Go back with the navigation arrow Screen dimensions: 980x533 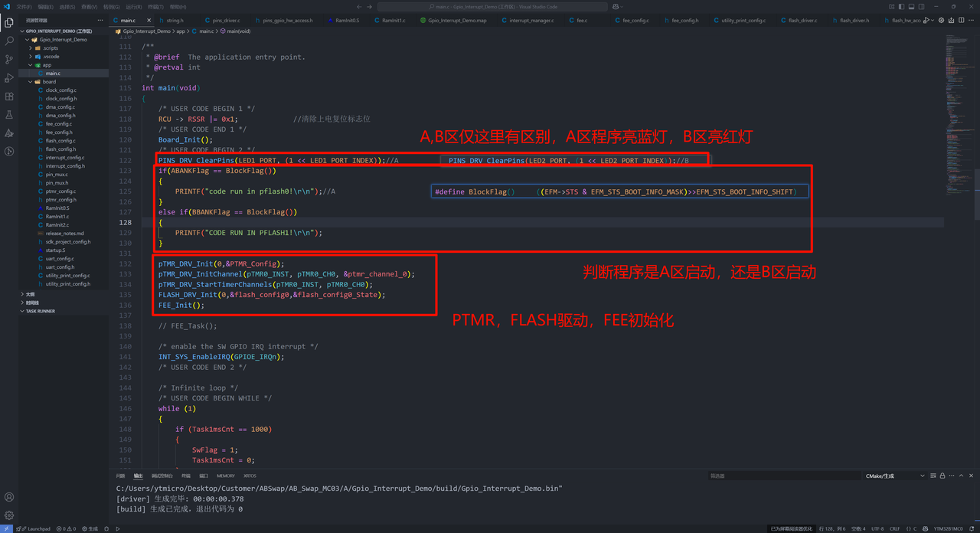(x=359, y=7)
